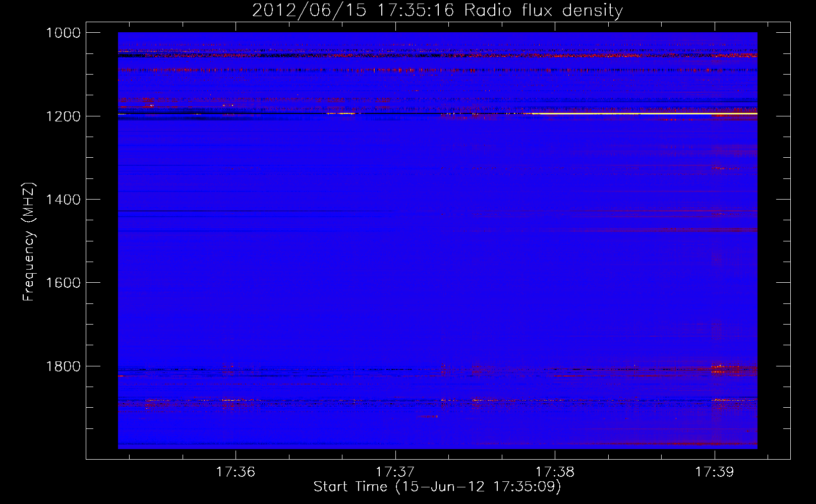The height and width of the screenshot is (504, 816).
Task: Click the 1800 frequency tick label
Action: 63,366
